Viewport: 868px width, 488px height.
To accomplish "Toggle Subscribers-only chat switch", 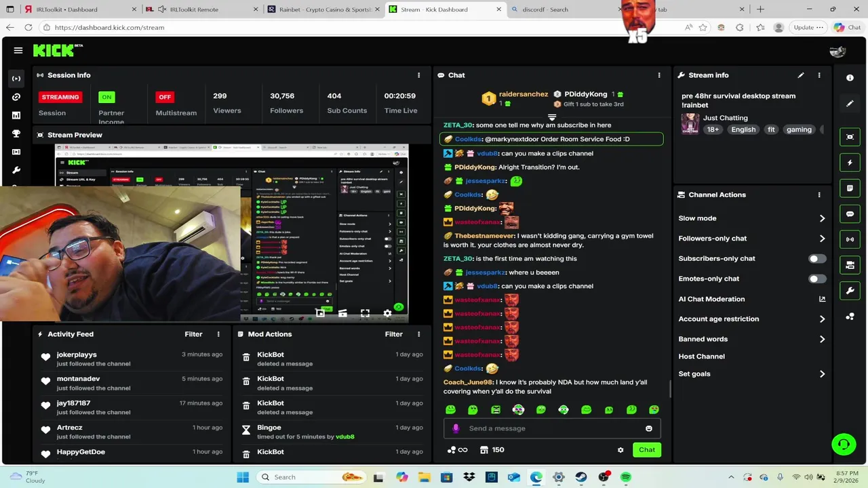I will coord(817,259).
